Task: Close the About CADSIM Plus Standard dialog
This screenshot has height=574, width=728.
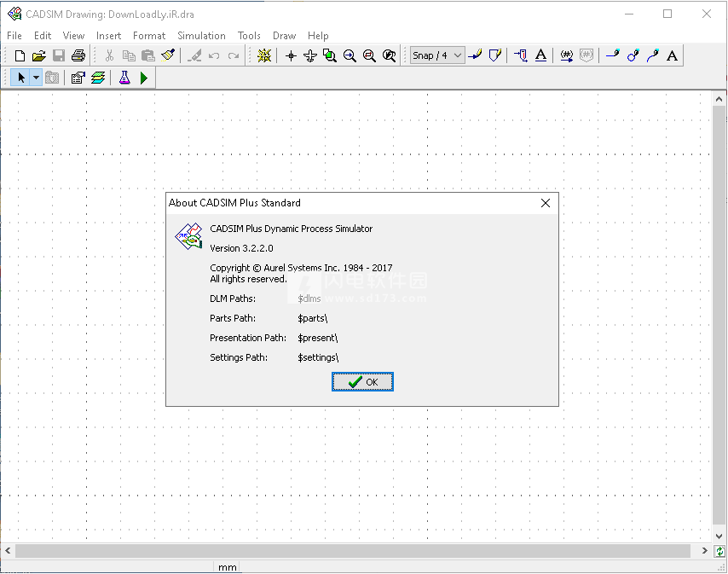Action: 546,203
